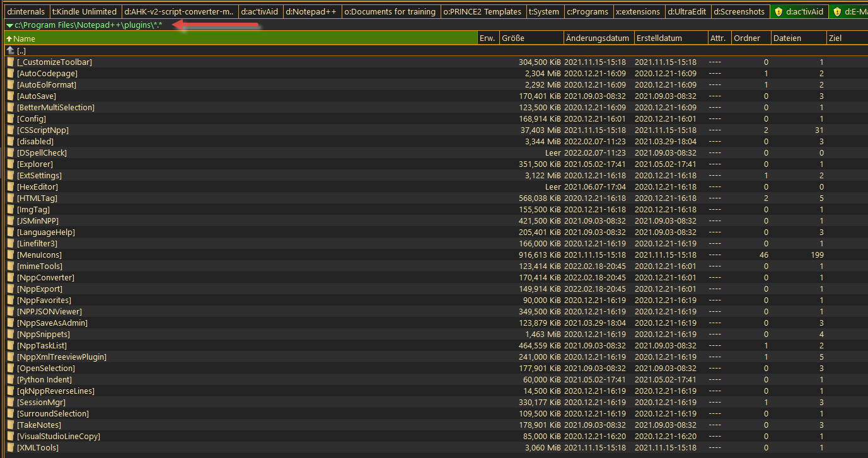
Task: Click the folder icon of [Explorer]
Action: pyautogui.click(x=10, y=164)
